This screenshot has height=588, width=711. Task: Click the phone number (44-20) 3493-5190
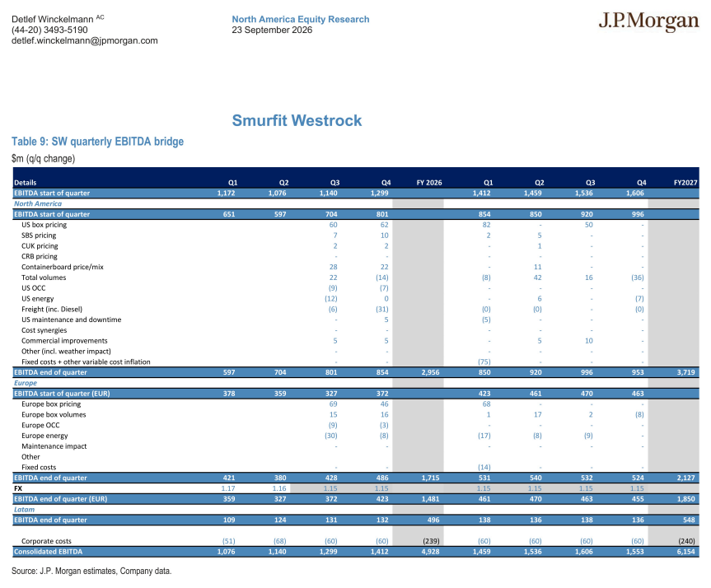click(50, 30)
